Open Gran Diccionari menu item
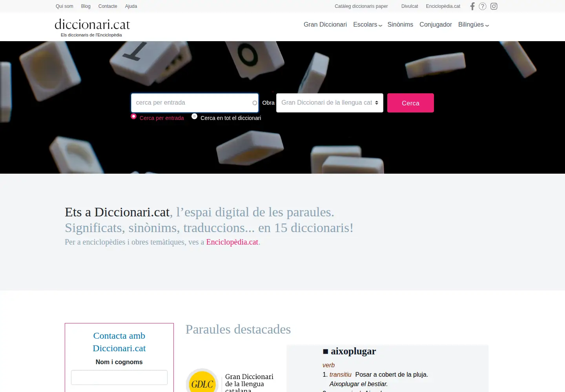 point(325,25)
